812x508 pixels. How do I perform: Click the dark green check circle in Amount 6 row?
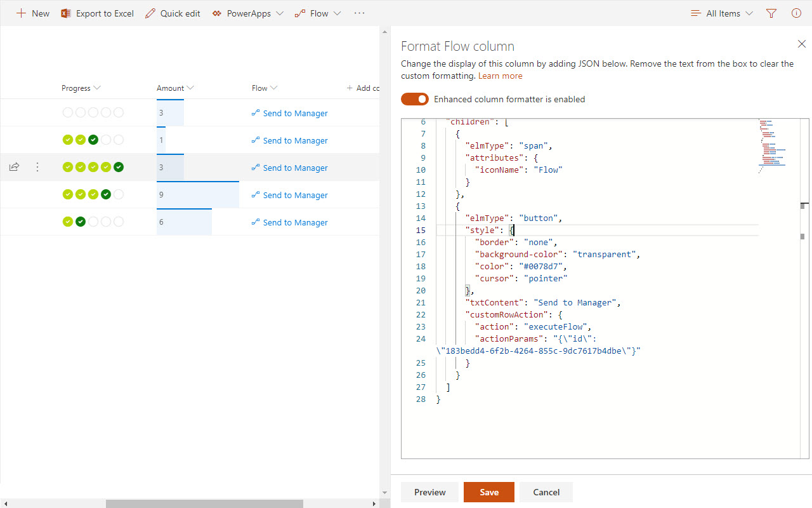81,222
